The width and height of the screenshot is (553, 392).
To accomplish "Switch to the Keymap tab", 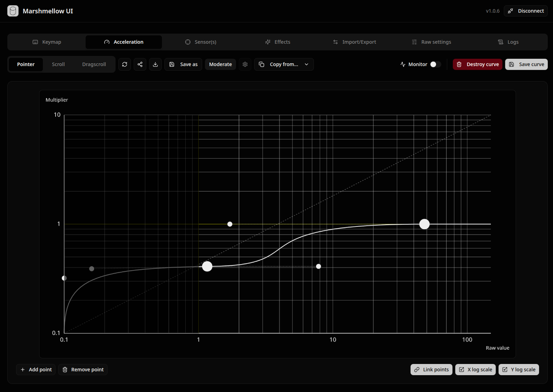I will click(x=47, y=42).
